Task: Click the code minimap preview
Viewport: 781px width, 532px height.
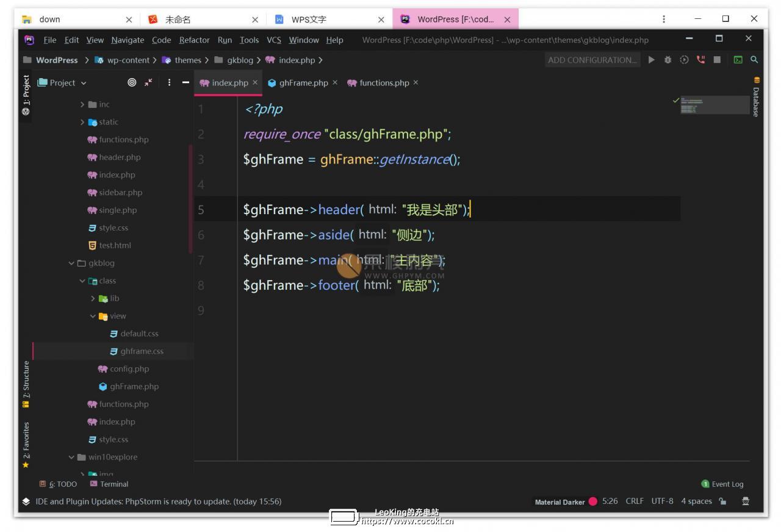Action: pos(714,105)
